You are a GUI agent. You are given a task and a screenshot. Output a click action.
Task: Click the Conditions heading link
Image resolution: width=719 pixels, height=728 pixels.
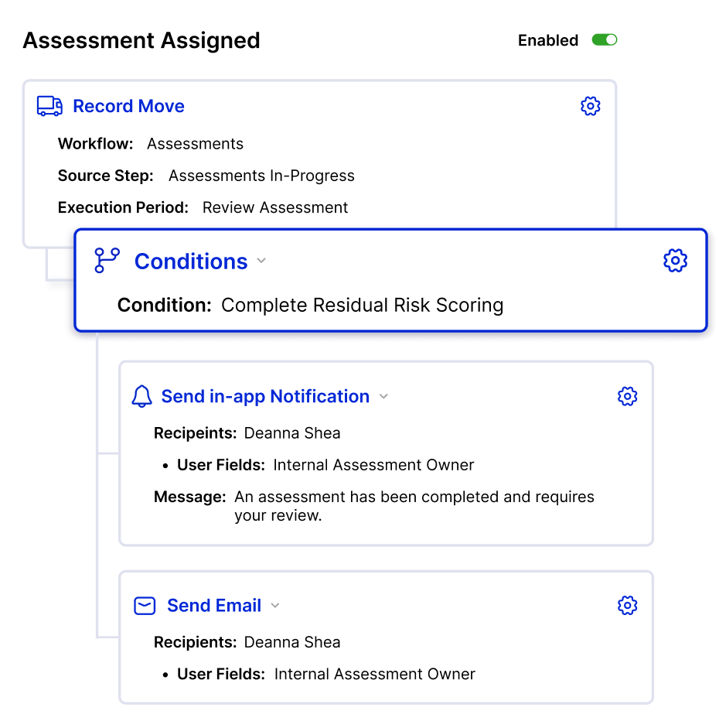(x=191, y=261)
